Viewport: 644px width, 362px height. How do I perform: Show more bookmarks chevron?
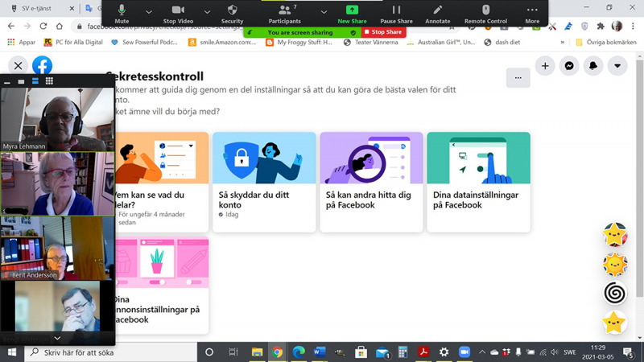562,42
